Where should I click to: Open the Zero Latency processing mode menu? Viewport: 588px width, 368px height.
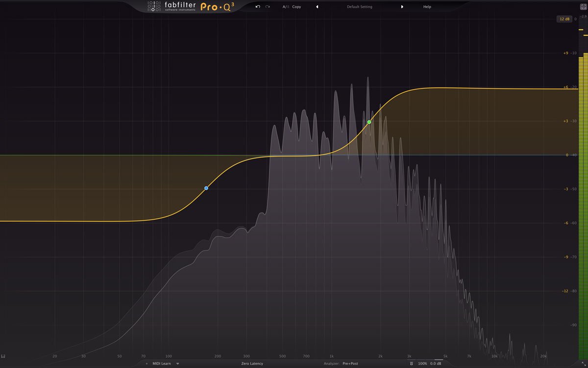coord(252,364)
